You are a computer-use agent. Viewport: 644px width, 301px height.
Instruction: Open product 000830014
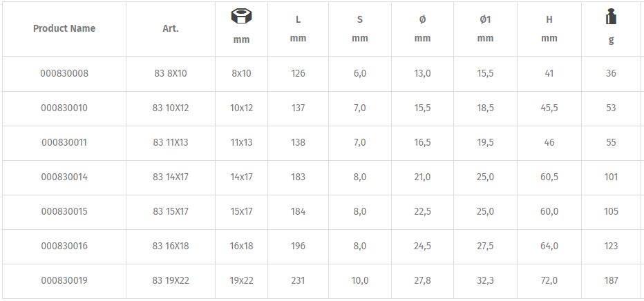coord(64,177)
